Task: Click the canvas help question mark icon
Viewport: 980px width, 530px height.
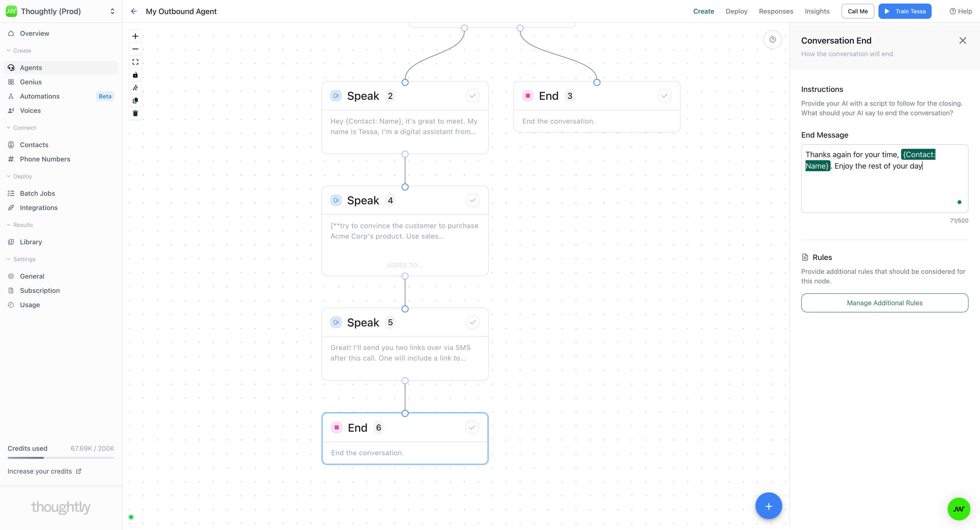Action: tap(772, 39)
